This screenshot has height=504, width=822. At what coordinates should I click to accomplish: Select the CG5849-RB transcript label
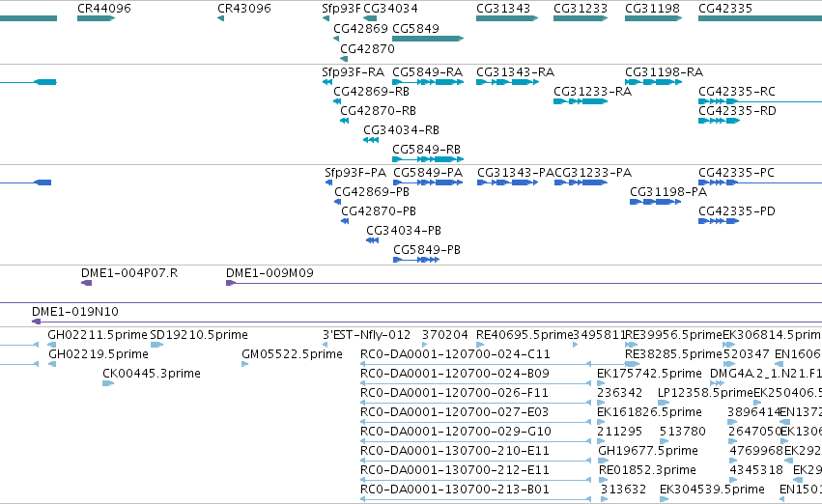(x=426, y=150)
